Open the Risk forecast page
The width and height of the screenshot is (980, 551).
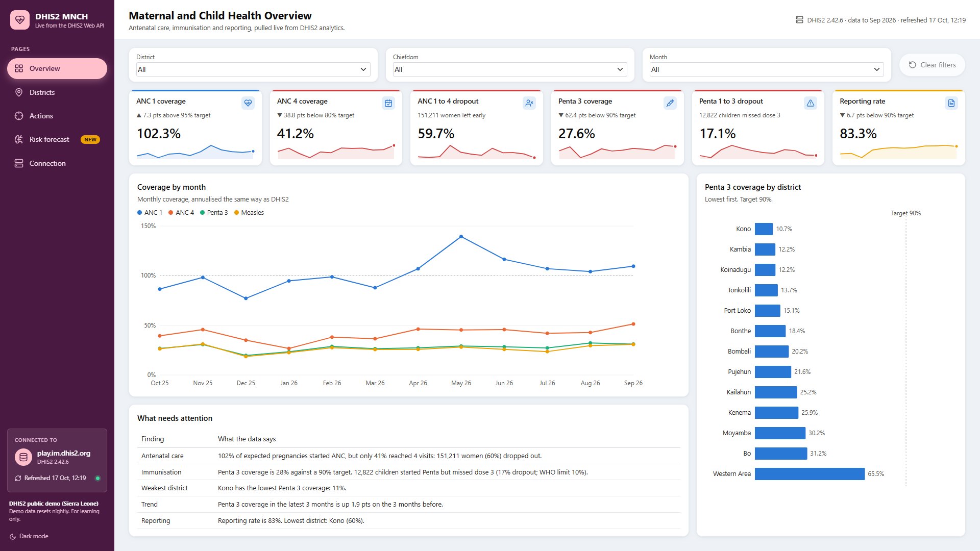(57, 139)
